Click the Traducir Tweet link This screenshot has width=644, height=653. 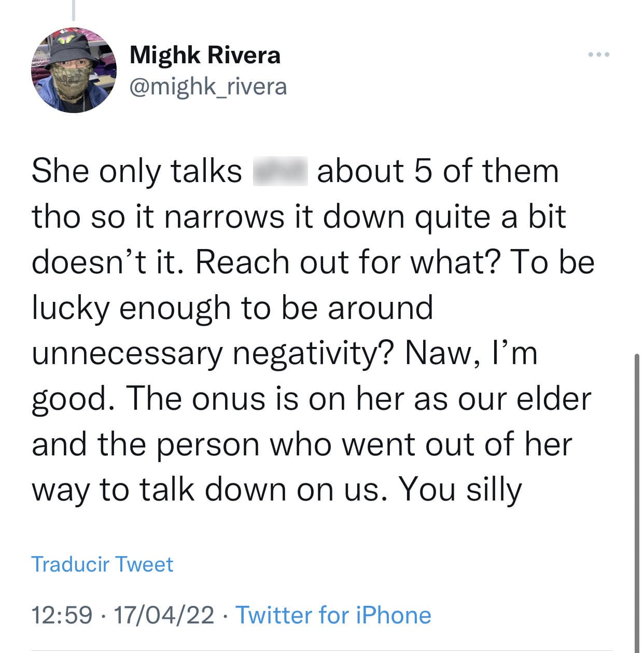[x=102, y=564]
